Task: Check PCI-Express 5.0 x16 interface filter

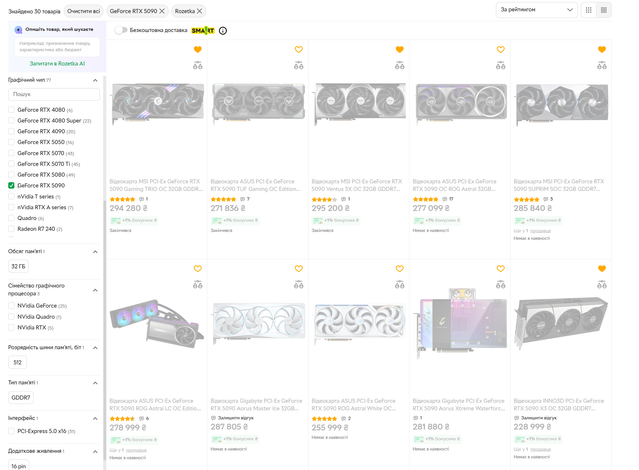Action: click(11, 431)
